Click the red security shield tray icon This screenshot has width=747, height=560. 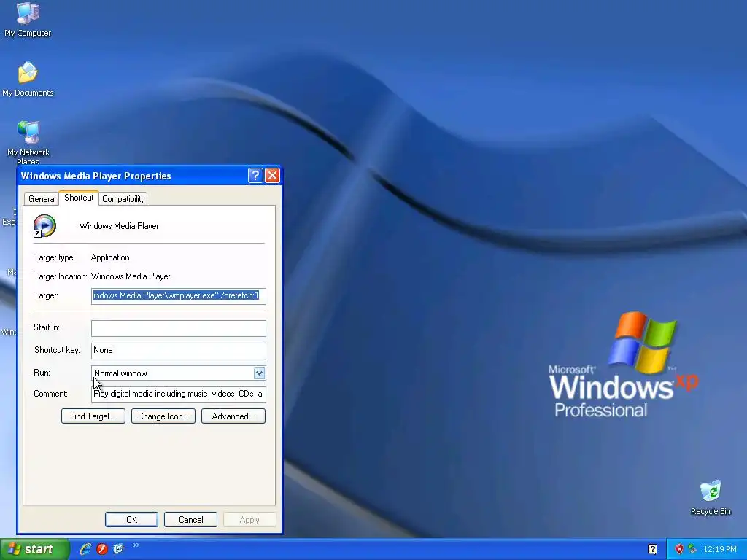[x=679, y=549]
